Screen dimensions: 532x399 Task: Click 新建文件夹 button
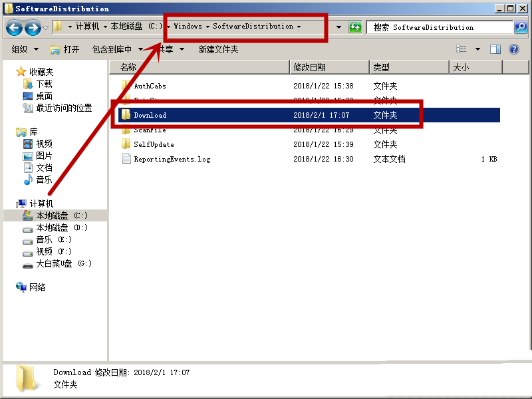(218, 49)
